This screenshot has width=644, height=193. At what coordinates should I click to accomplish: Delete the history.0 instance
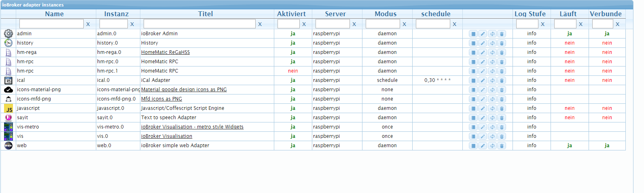[502, 43]
